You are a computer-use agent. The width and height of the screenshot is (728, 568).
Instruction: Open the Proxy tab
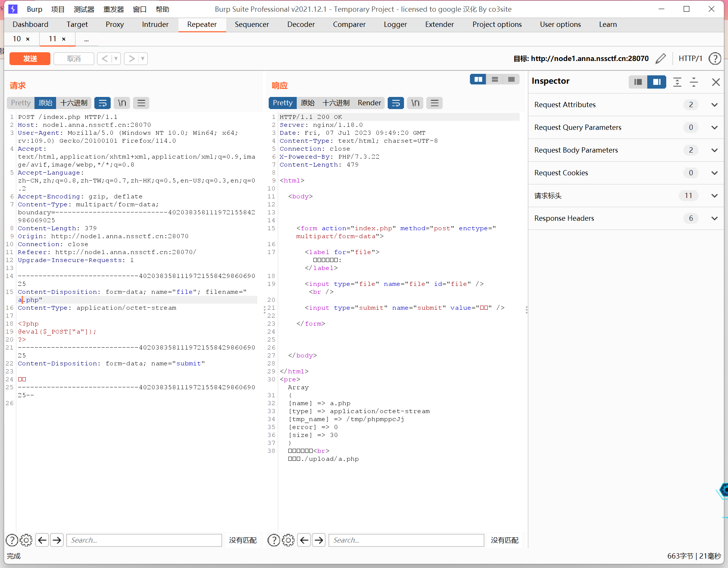tap(114, 25)
